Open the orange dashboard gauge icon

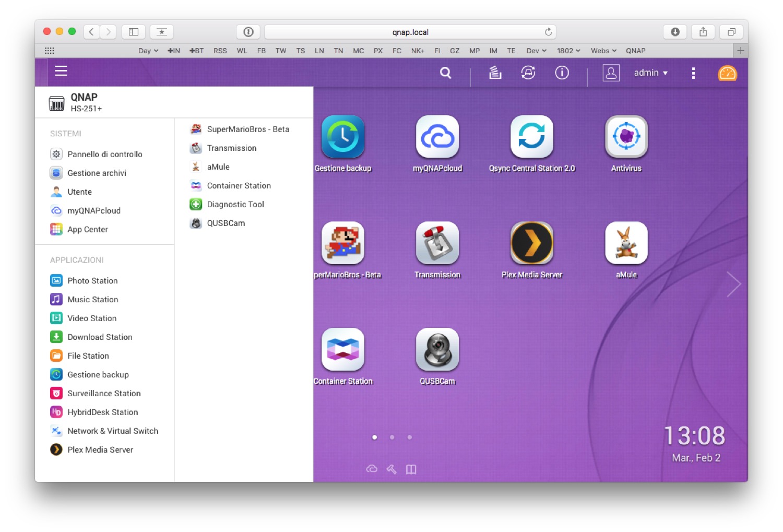pos(727,73)
